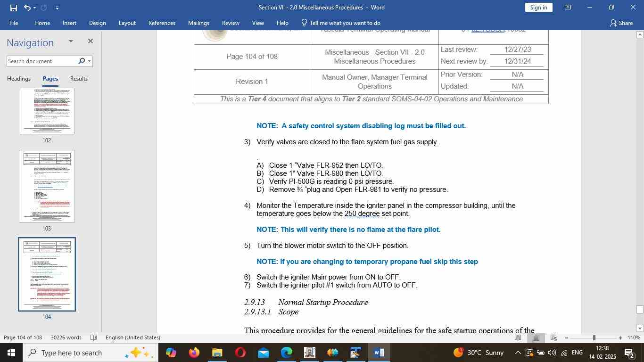Click heading '2.9.13 Normal Startup Procedure'
Image resolution: width=644 pixels, height=362 pixels.
tap(306, 302)
